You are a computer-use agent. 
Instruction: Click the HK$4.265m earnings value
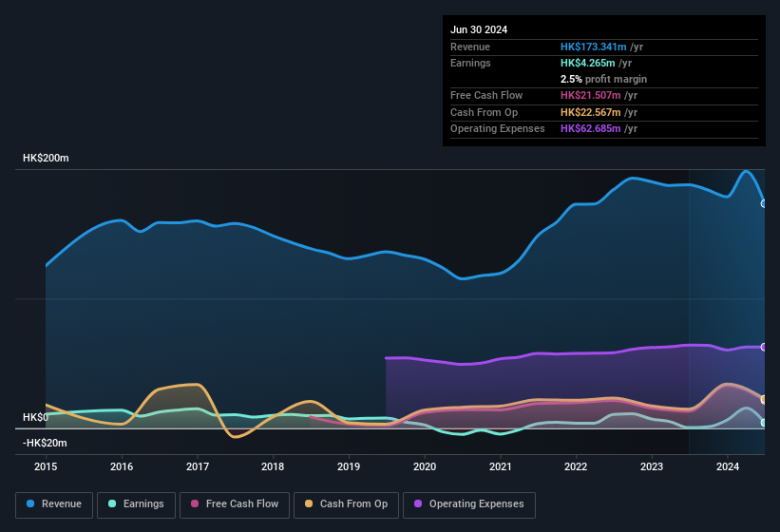[588, 63]
